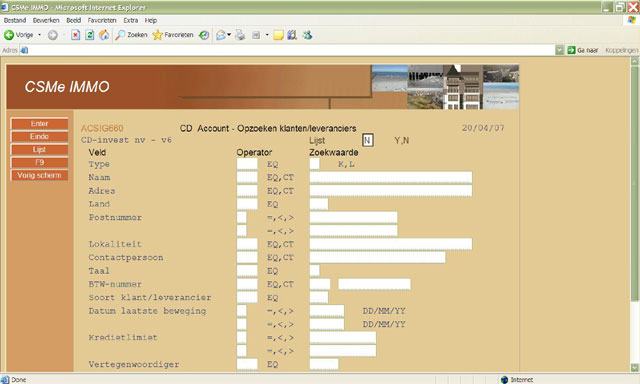Click the yellow folder toolbar icon
This screenshot has height=384, width=640.
click(x=278, y=35)
